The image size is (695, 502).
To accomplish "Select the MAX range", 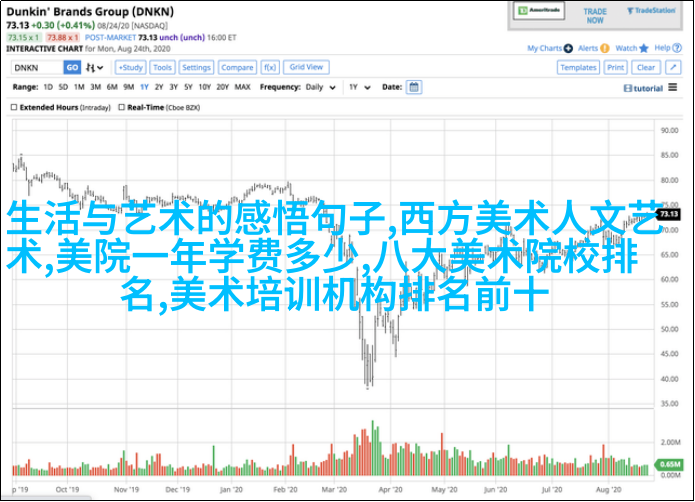I will click(242, 87).
